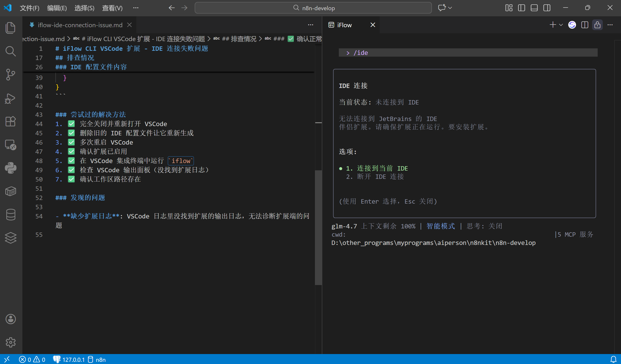The height and width of the screenshot is (364, 621).
Task: Toggle the bottom panel layout button
Action: 534,8
